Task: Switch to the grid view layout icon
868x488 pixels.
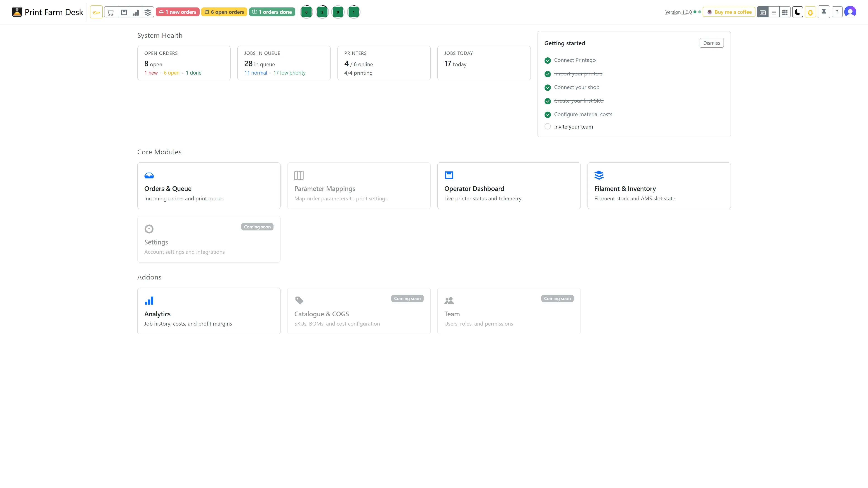Action: [785, 12]
